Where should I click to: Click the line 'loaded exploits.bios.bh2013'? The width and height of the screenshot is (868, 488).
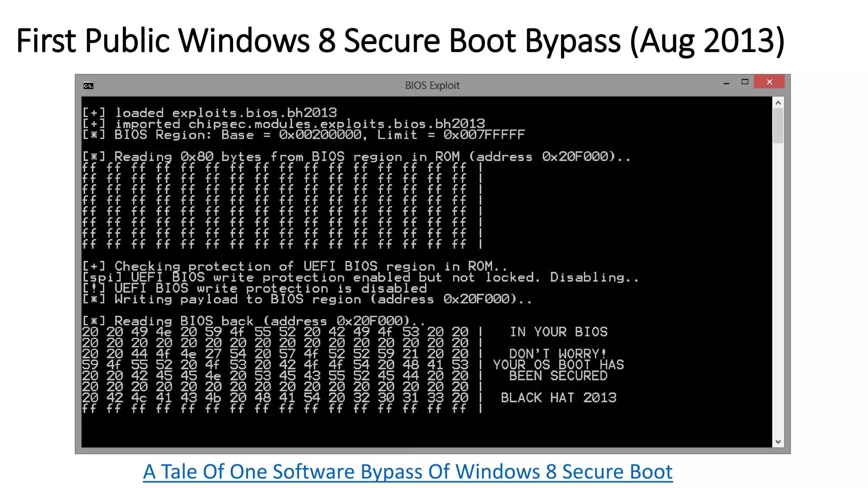(x=210, y=113)
